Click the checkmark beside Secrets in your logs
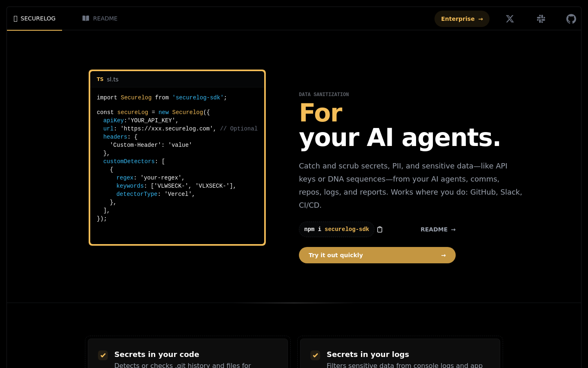Screen dimensions: 588x368 tap(315, 355)
